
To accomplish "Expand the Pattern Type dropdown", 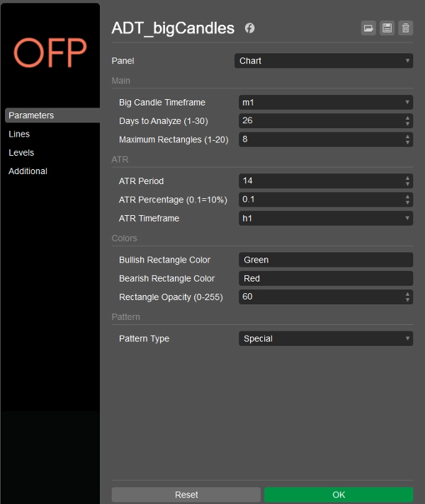I will click(x=326, y=338).
